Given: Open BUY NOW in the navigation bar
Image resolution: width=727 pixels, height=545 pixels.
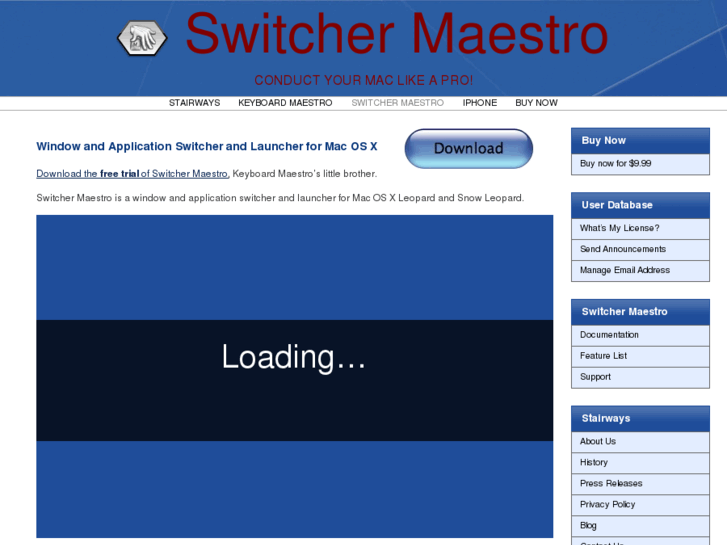Looking at the screenshot, I should click(536, 103).
